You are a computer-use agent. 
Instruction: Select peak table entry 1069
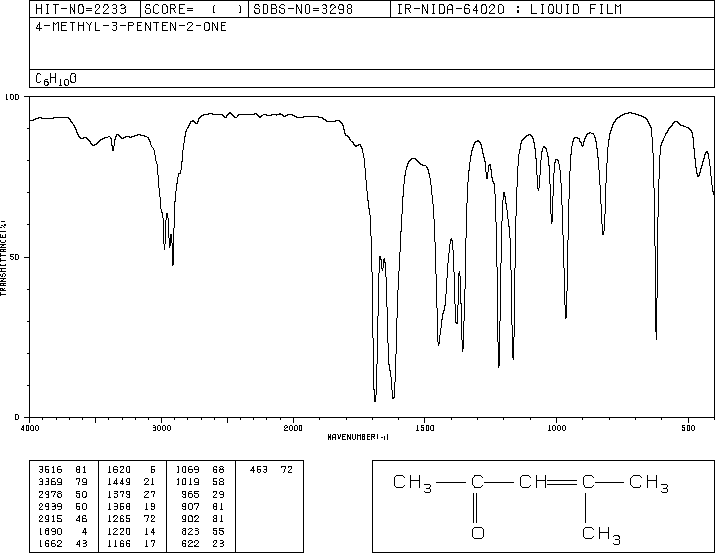(x=200, y=470)
